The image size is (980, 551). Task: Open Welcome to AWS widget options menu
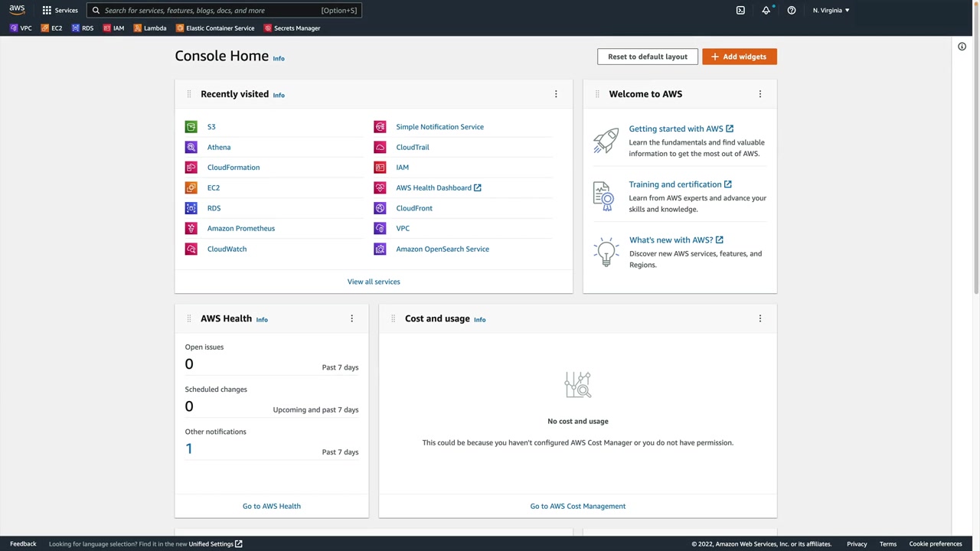759,94
